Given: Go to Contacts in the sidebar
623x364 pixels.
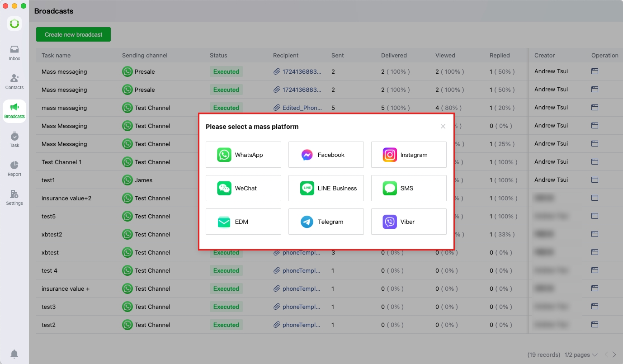Looking at the screenshot, I should [14, 82].
